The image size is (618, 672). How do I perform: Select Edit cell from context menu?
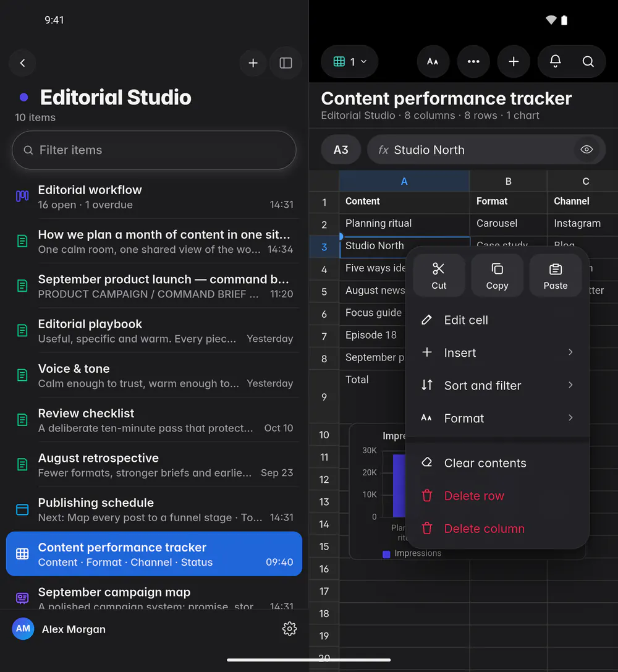pyautogui.click(x=497, y=320)
